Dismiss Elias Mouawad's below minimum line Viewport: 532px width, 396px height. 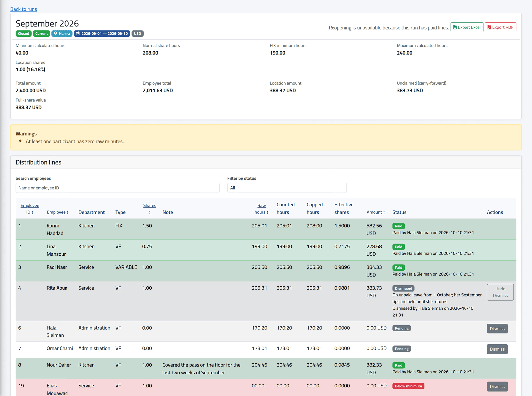497,386
